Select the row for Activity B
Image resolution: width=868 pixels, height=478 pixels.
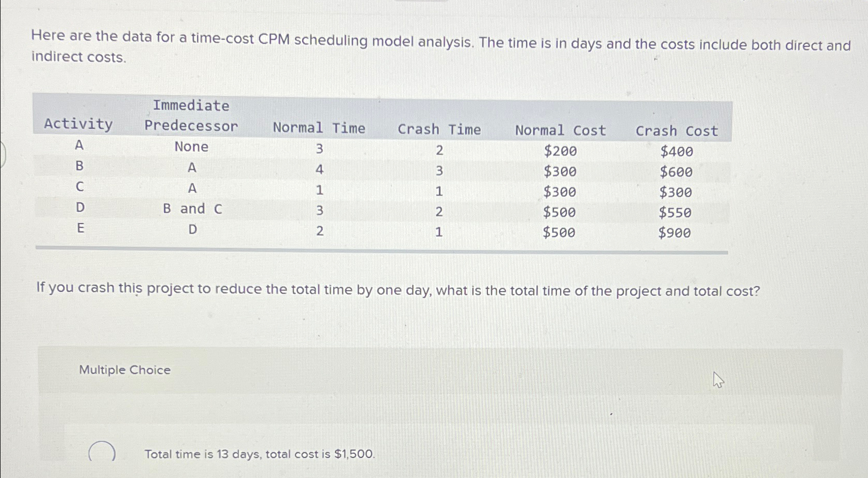tap(80, 169)
